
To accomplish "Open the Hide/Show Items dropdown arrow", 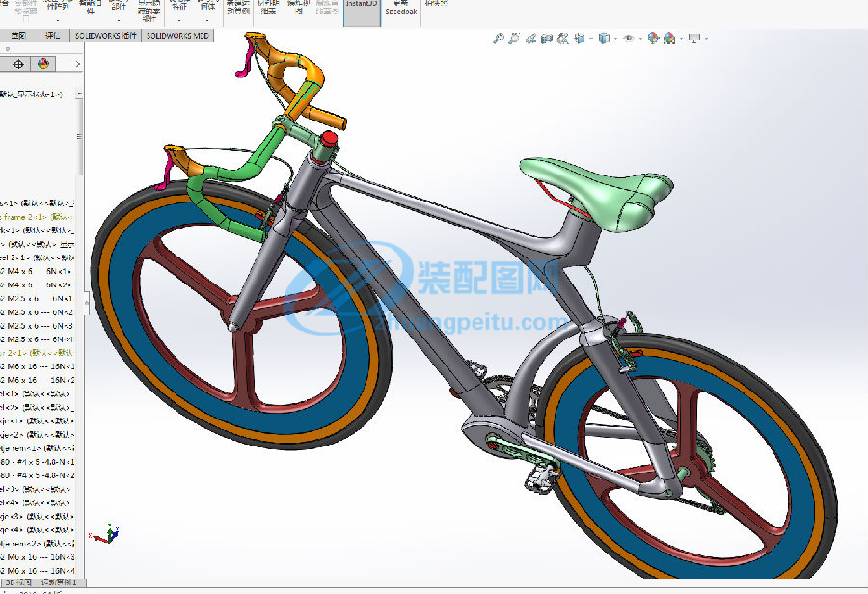I will [640, 39].
